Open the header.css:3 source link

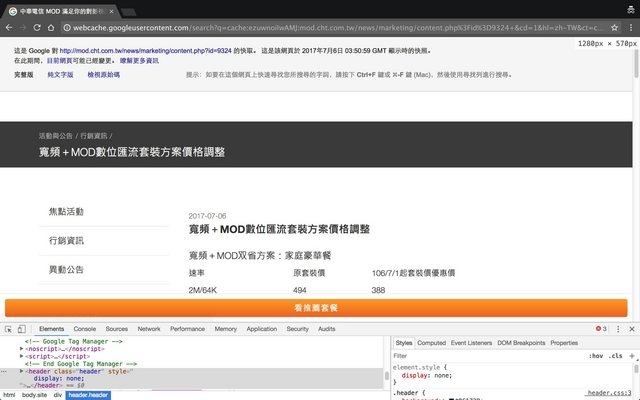(609, 393)
